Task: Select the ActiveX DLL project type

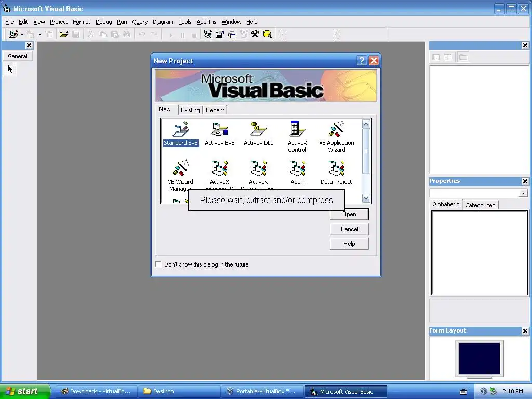Action: 258,134
